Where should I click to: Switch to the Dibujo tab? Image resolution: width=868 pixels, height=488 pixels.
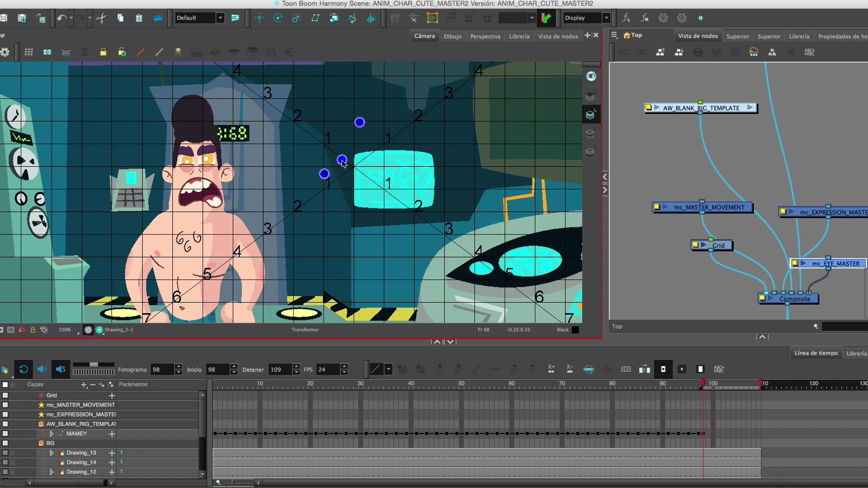click(452, 36)
